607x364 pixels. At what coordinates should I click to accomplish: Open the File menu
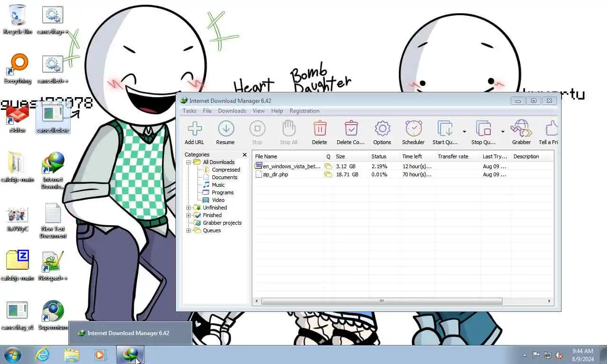pyautogui.click(x=207, y=111)
